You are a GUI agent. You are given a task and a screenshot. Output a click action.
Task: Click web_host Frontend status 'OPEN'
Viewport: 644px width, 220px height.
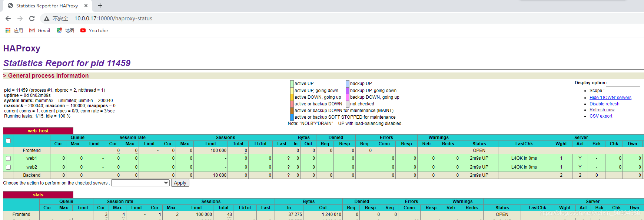click(x=479, y=150)
